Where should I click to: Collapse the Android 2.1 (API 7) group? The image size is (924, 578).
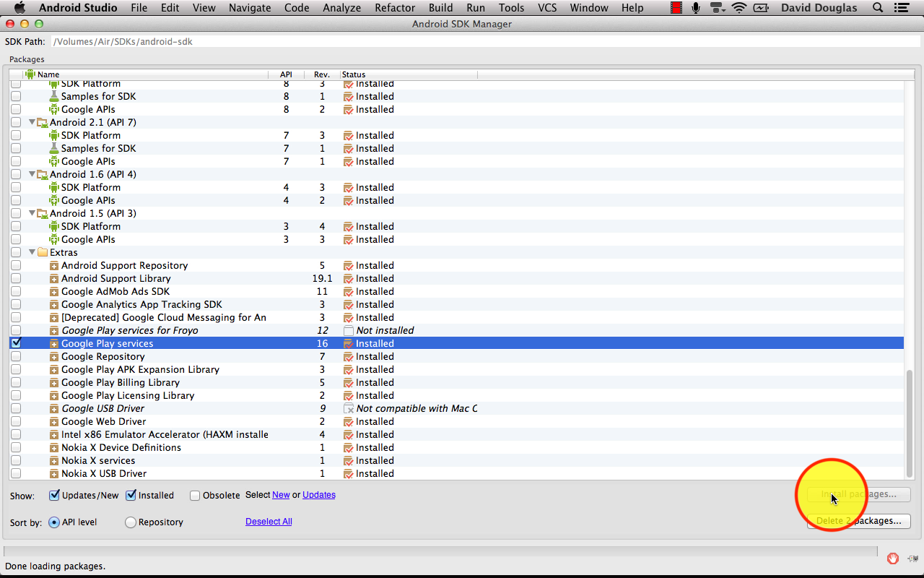32,122
